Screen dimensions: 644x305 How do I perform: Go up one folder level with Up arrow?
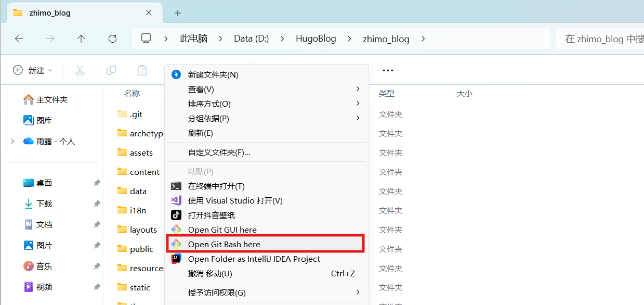(x=81, y=39)
